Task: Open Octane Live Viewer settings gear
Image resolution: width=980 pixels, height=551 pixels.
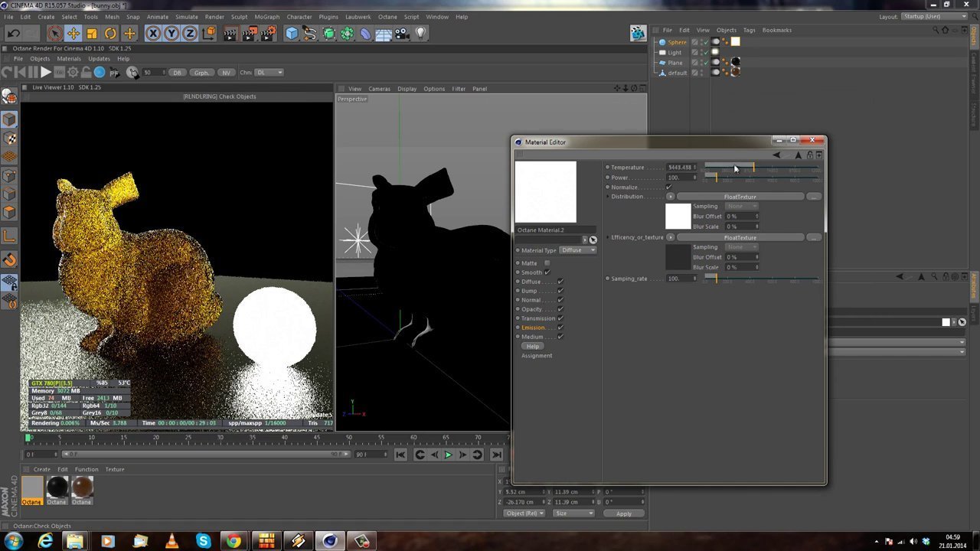Action: (x=73, y=72)
